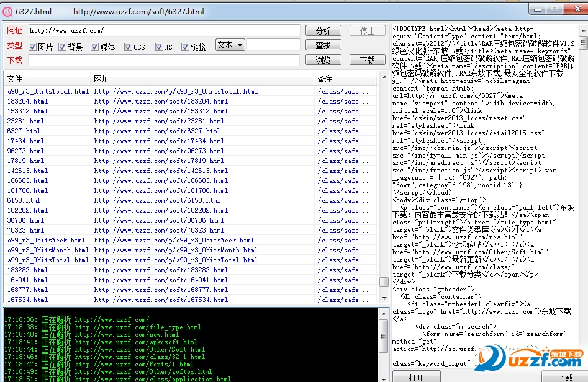Open the 文本 dropdown
The height and width of the screenshot is (382, 588).
click(230, 45)
